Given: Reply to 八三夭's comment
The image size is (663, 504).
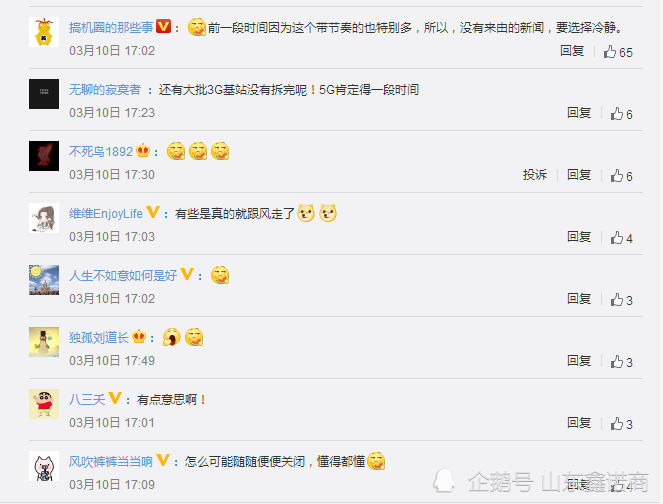Looking at the screenshot, I should coord(579,422).
